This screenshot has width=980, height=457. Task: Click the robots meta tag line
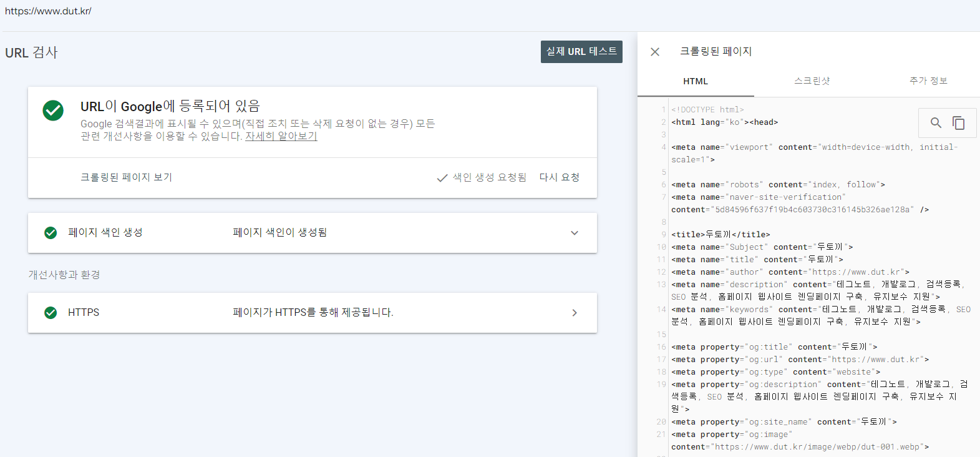pos(778,185)
